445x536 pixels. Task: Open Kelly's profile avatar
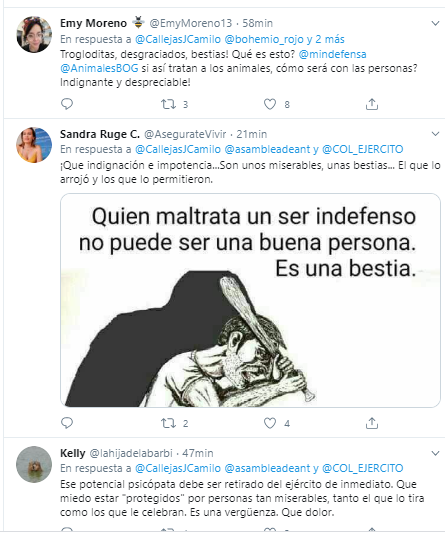coord(34,464)
